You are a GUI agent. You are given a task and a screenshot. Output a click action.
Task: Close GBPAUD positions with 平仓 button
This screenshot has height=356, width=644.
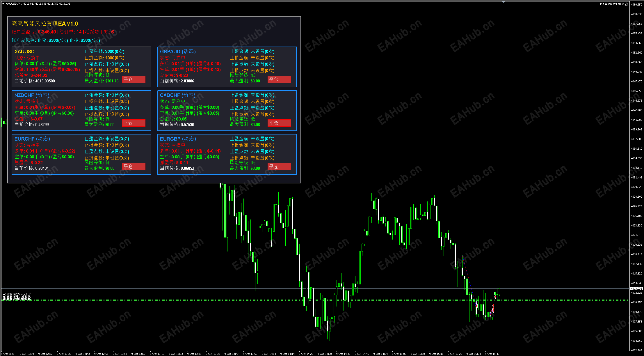[279, 79]
